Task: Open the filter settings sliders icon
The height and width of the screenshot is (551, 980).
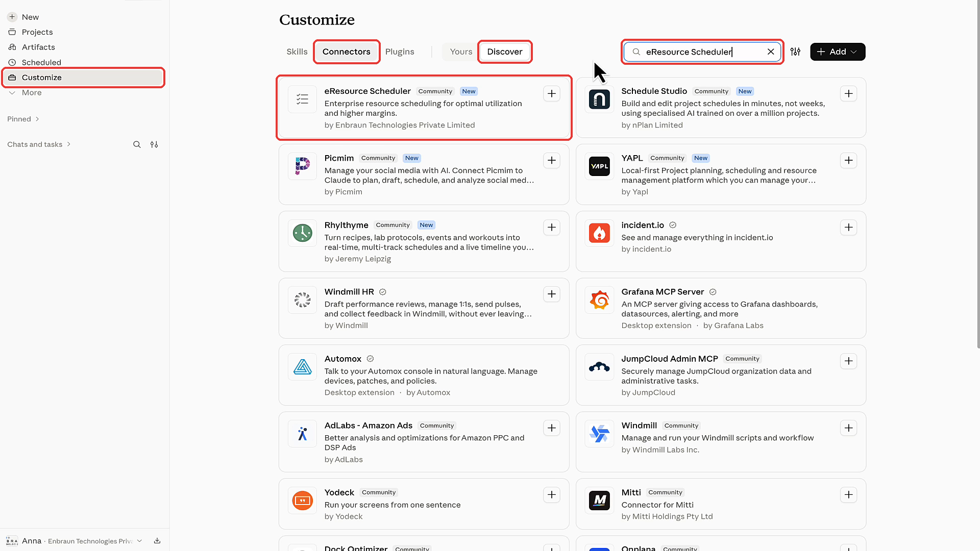Action: pyautogui.click(x=795, y=52)
